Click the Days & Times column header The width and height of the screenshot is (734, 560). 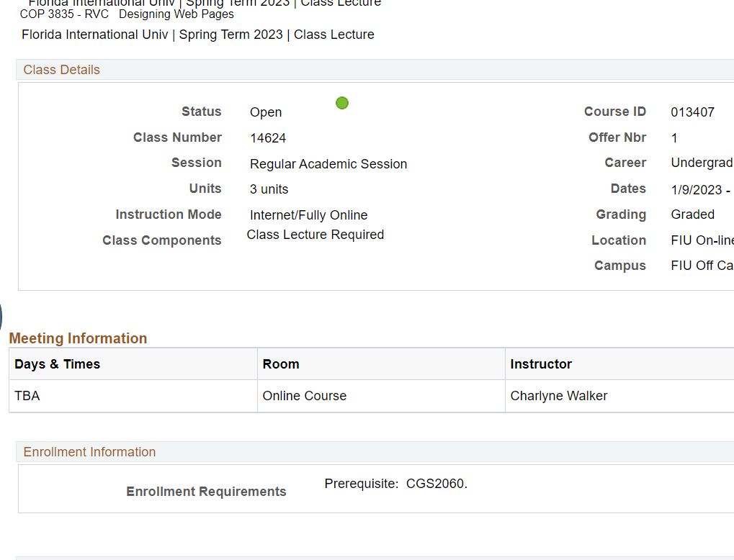58,364
